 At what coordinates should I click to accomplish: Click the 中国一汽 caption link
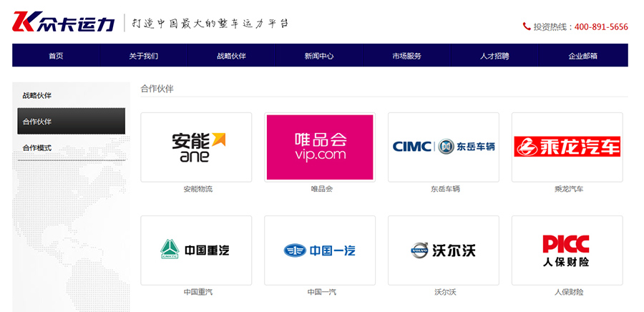tap(321, 292)
